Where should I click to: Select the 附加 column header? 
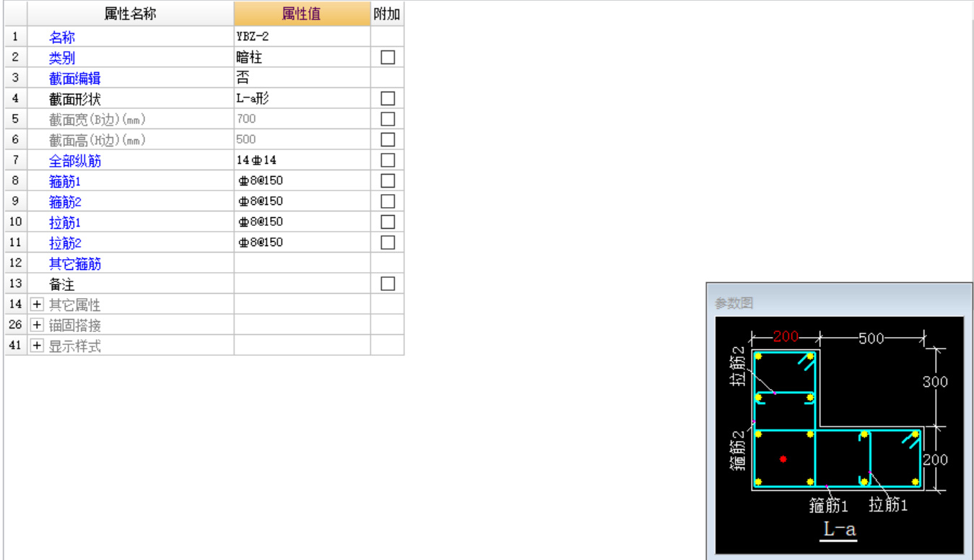pos(388,14)
